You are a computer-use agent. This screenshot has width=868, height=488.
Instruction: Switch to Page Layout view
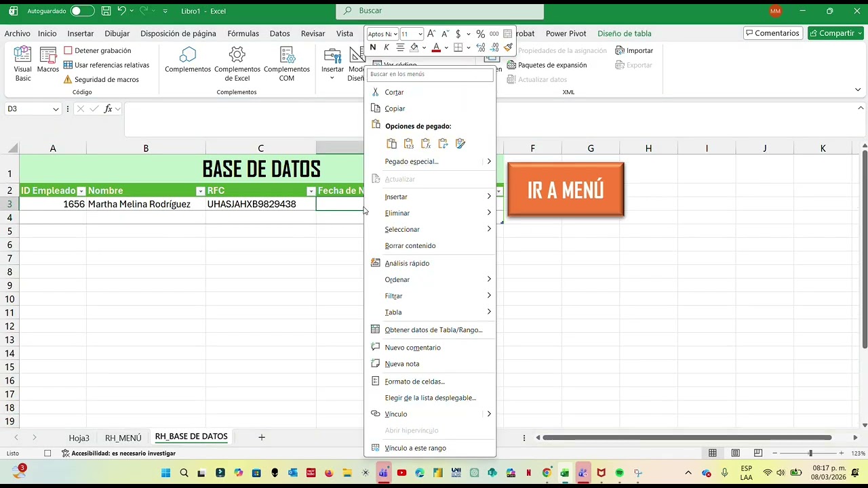pyautogui.click(x=735, y=453)
